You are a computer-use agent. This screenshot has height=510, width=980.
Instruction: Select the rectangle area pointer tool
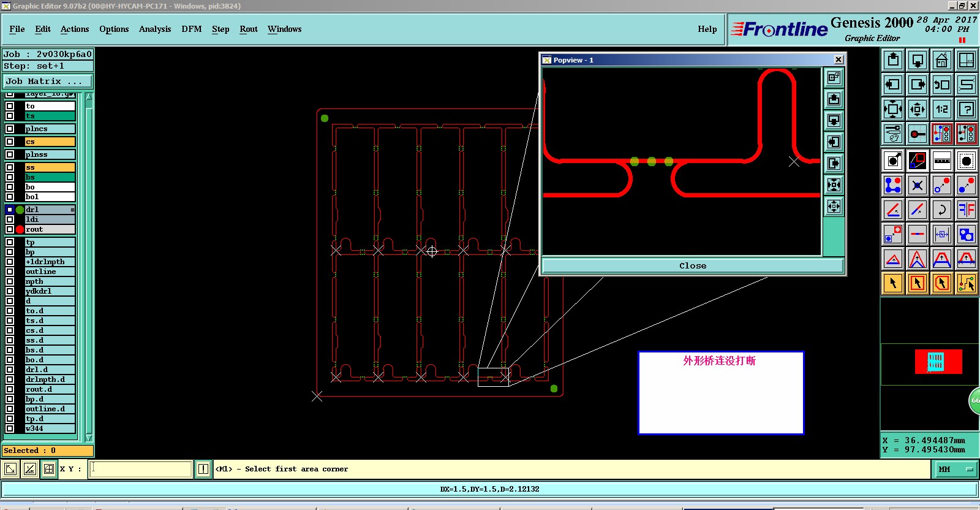(918, 283)
